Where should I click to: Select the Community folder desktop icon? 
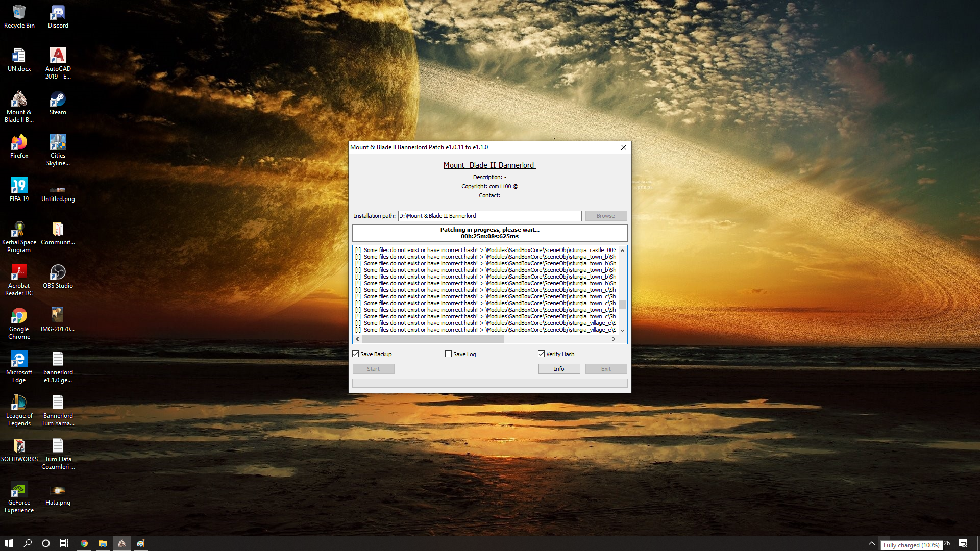click(58, 233)
